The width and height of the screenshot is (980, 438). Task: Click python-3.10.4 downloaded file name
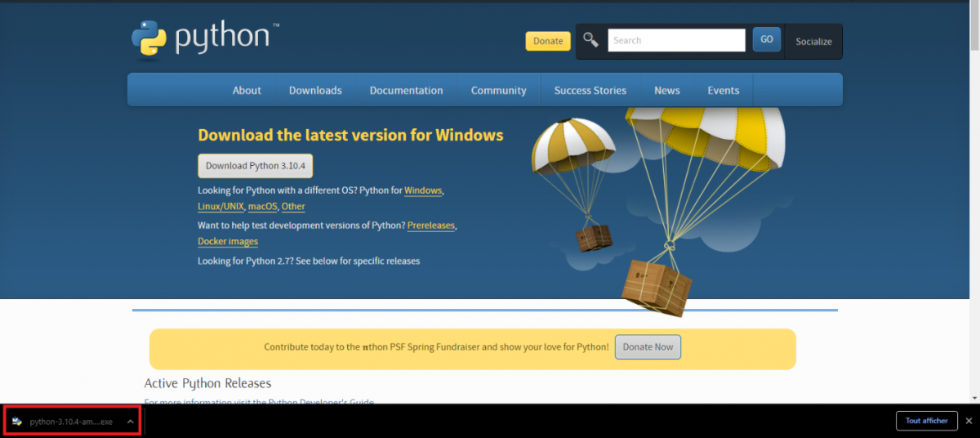pos(71,422)
